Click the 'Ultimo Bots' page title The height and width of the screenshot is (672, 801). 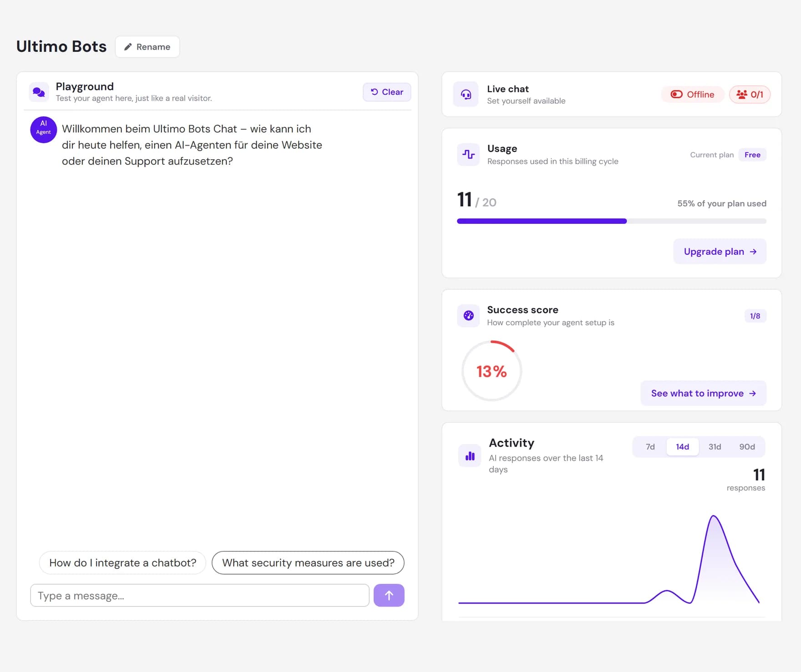(61, 46)
